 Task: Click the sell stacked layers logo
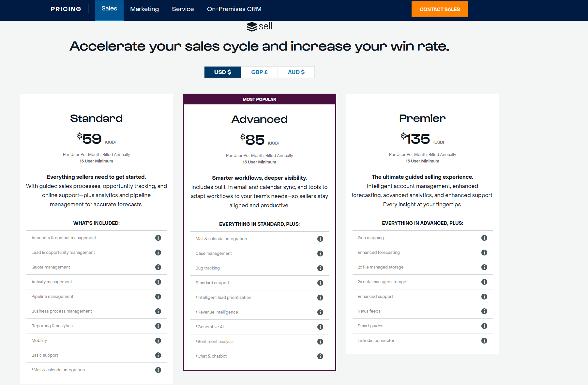click(252, 27)
